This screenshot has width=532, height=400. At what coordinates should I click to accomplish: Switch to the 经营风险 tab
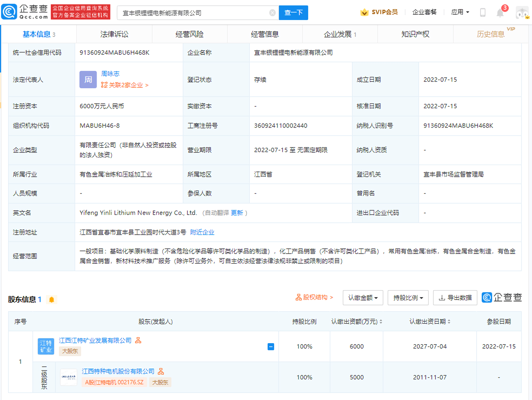point(189,34)
